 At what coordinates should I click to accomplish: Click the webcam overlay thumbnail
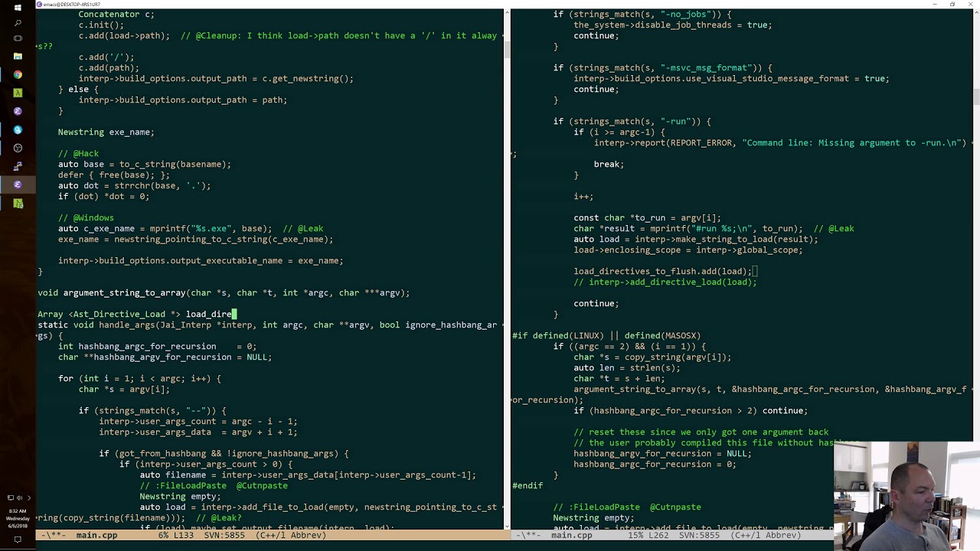click(x=906, y=497)
